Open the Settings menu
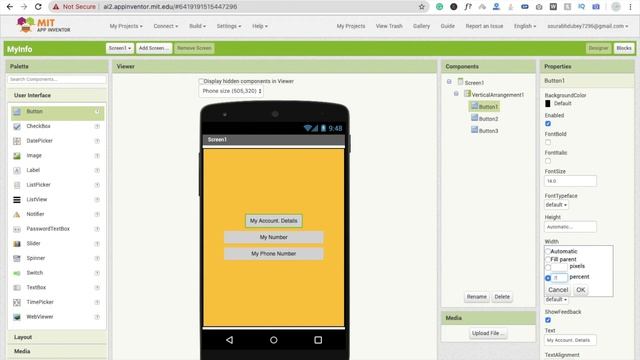The height and width of the screenshot is (360, 640). (229, 26)
